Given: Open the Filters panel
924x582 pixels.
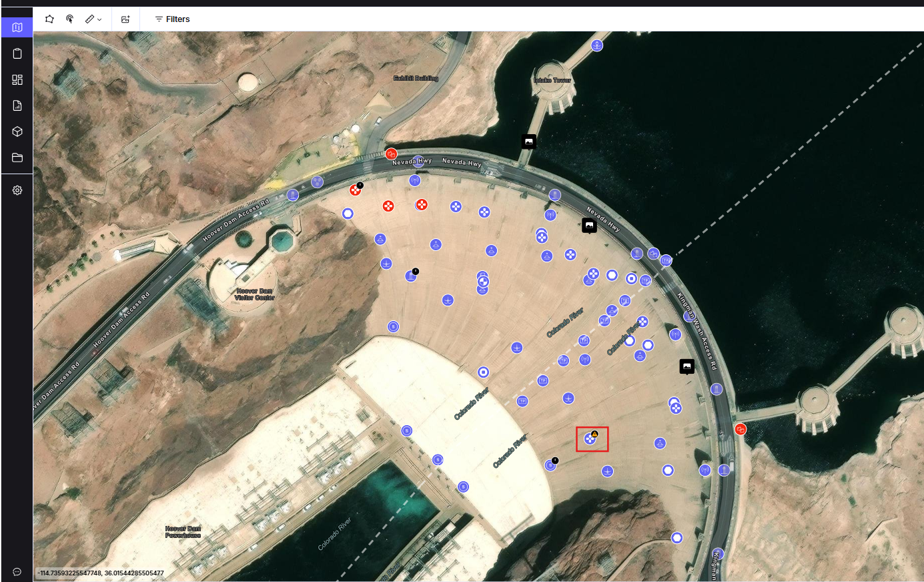Looking at the screenshot, I should [172, 19].
